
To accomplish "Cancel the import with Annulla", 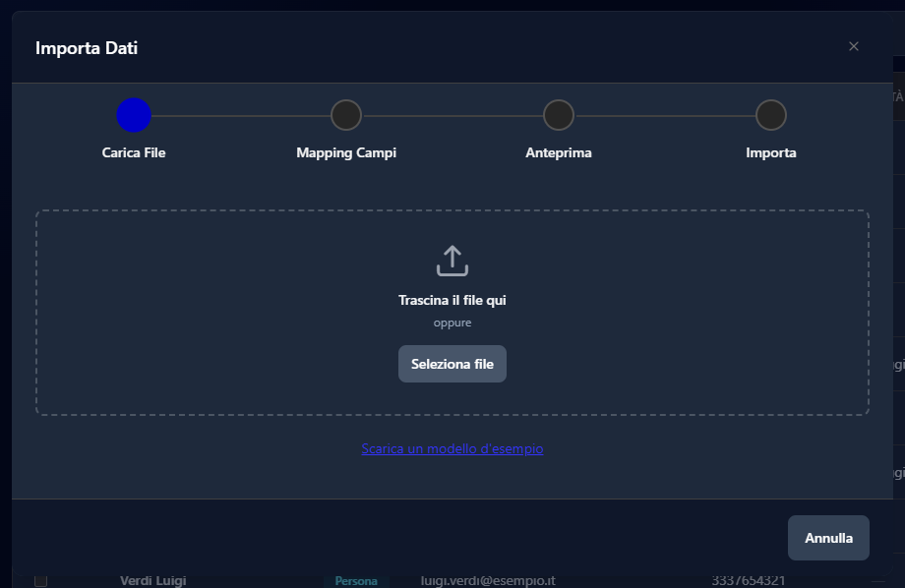I will point(828,538).
